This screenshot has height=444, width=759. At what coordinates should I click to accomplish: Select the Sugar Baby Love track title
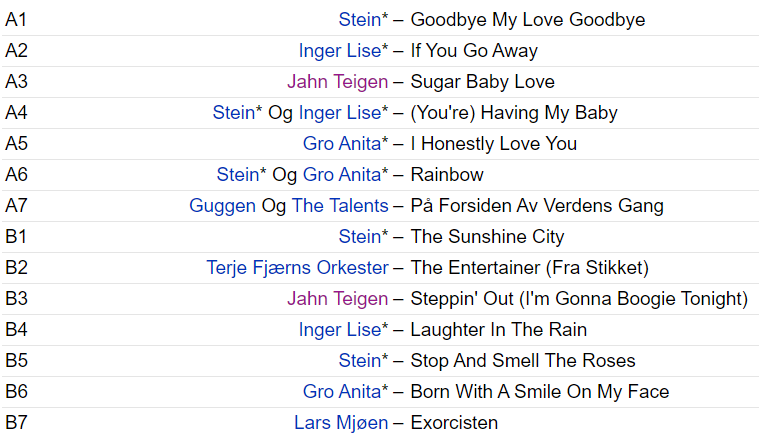pyautogui.click(x=482, y=82)
